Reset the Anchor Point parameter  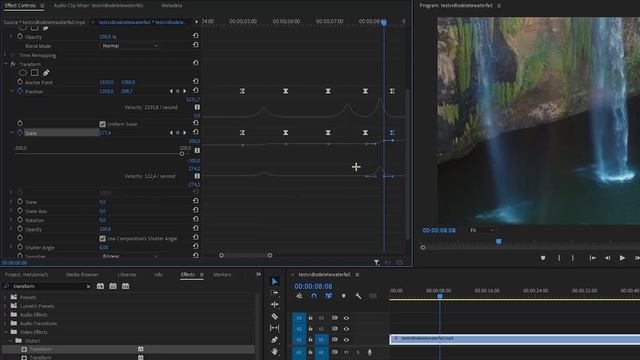click(x=196, y=81)
